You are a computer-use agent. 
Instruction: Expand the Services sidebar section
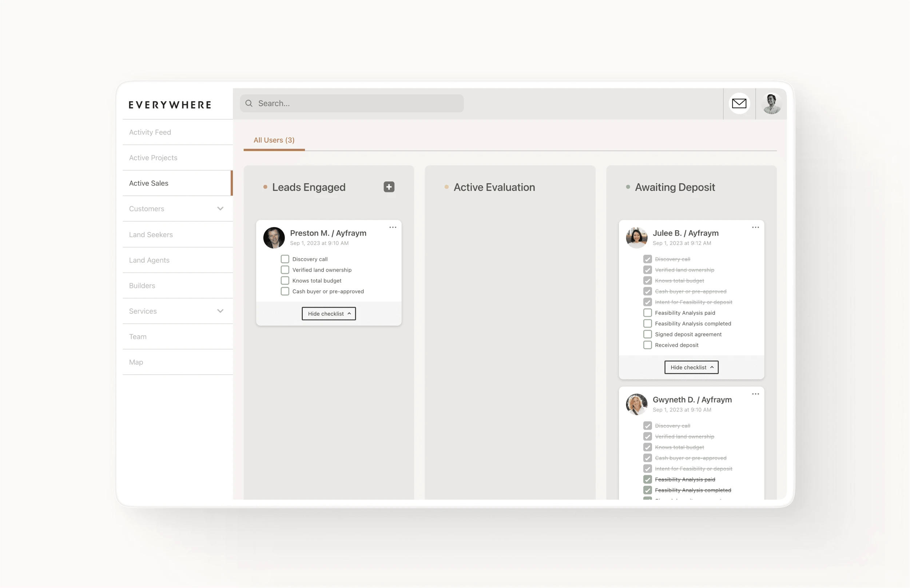pyautogui.click(x=220, y=311)
